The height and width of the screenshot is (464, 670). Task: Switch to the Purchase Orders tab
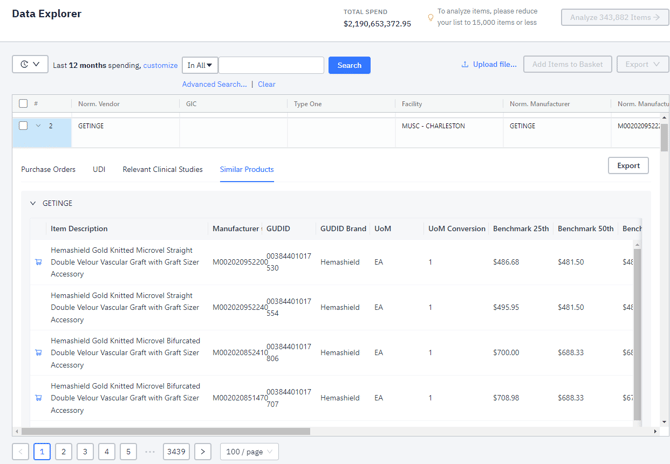(x=48, y=169)
